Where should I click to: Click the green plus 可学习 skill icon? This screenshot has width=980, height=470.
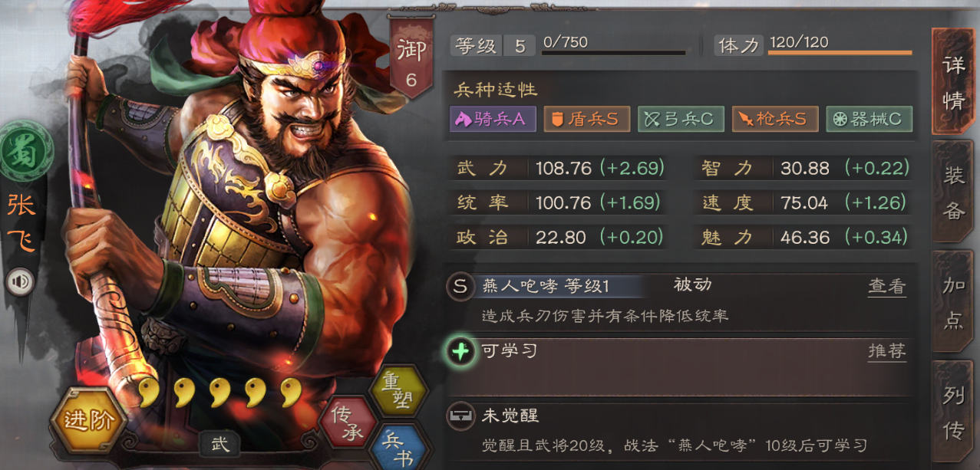pos(460,351)
